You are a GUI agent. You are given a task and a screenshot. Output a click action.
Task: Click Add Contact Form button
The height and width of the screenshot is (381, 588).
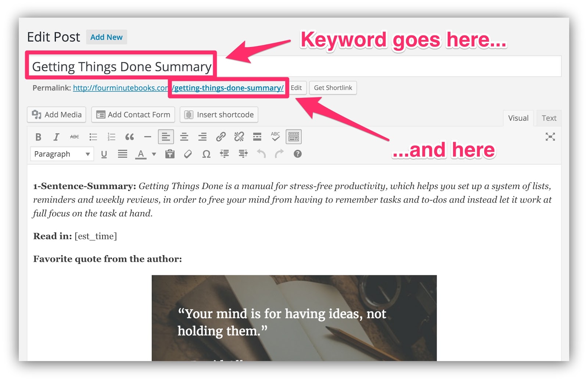point(133,115)
